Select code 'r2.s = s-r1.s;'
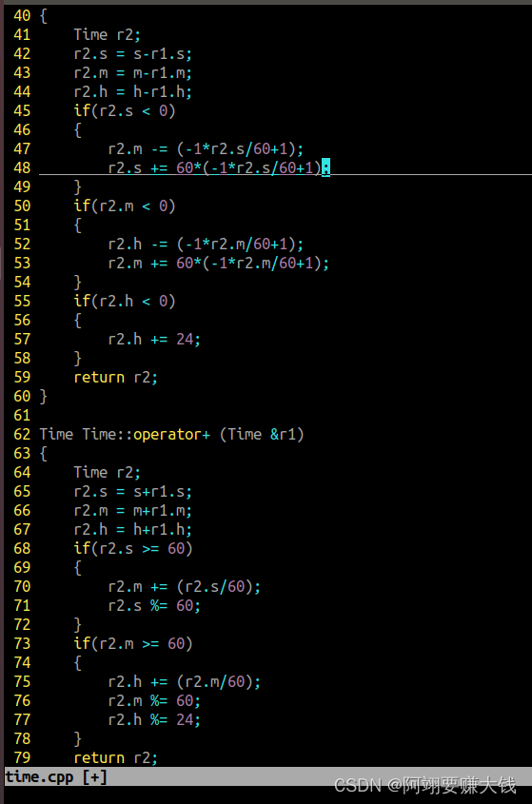This screenshot has height=804, width=532. point(132,54)
